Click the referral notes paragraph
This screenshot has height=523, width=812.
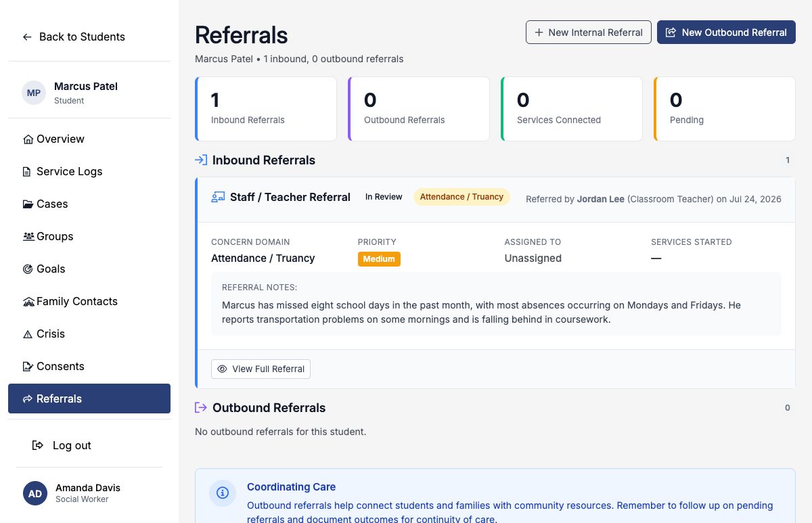coord(481,313)
